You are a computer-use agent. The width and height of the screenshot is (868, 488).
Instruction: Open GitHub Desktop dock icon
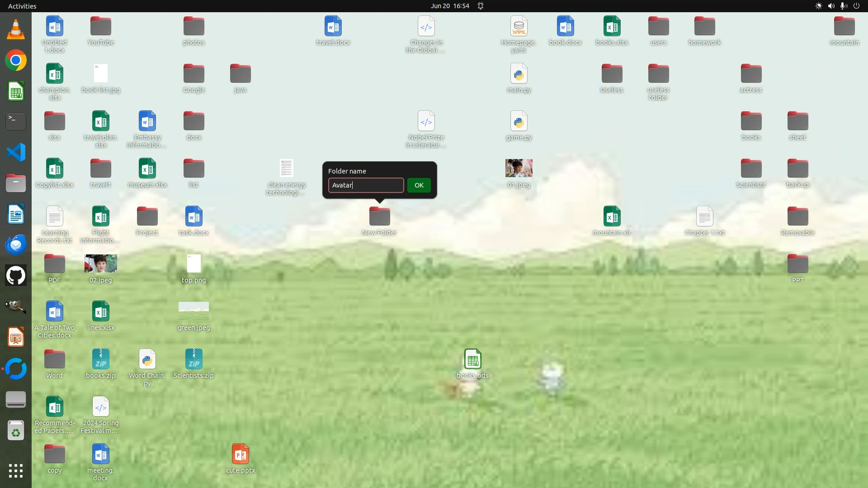tap(16, 275)
